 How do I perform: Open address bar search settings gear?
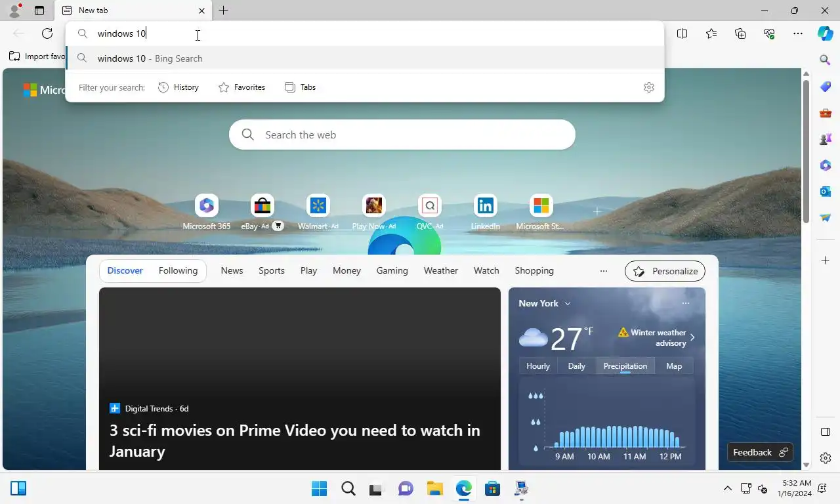[x=649, y=87]
